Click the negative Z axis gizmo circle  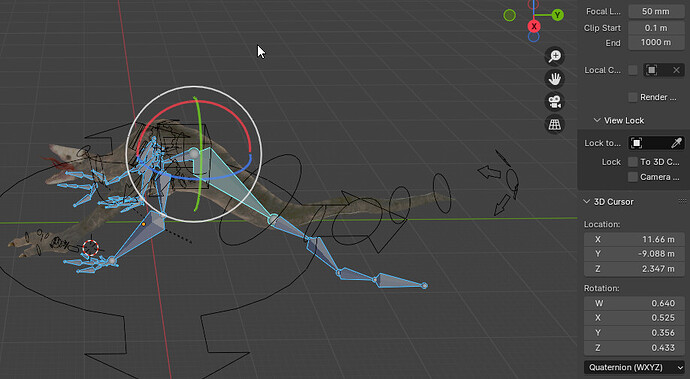point(534,37)
